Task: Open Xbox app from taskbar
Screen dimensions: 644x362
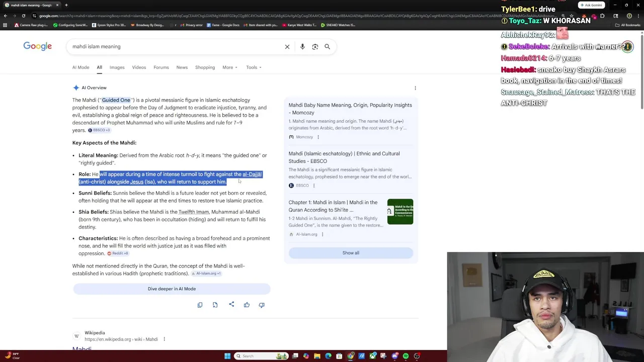Action: click(372, 356)
